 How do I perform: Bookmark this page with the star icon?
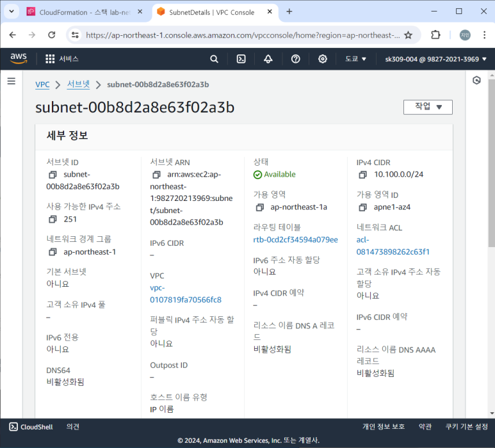(x=408, y=35)
